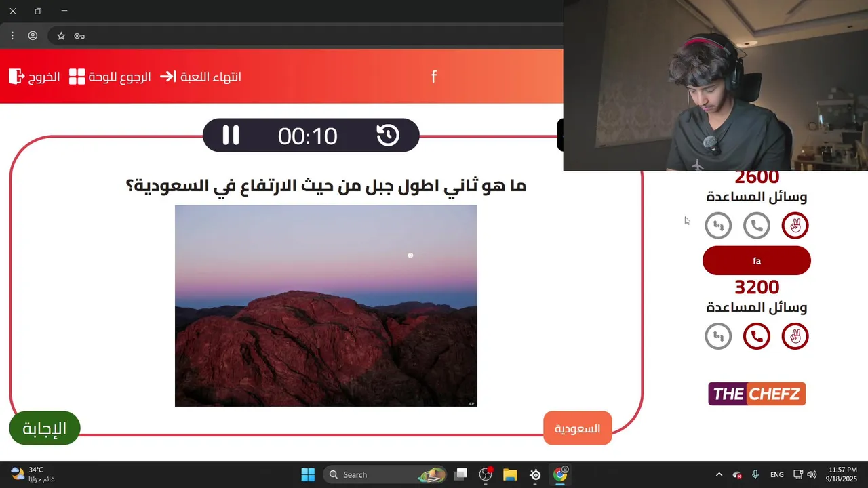The image size is (868, 488).
Task: Click the microphone tray icon
Action: click(x=755, y=474)
